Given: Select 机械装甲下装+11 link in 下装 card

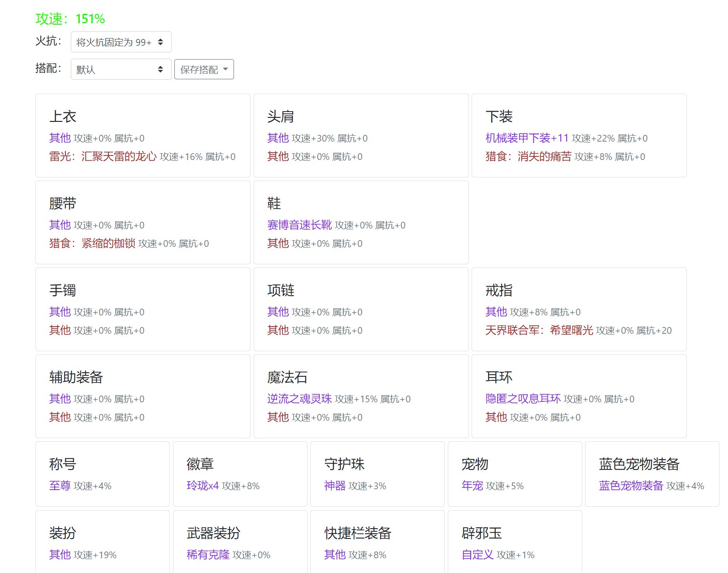Looking at the screenshot, I should tap(527, 138).
